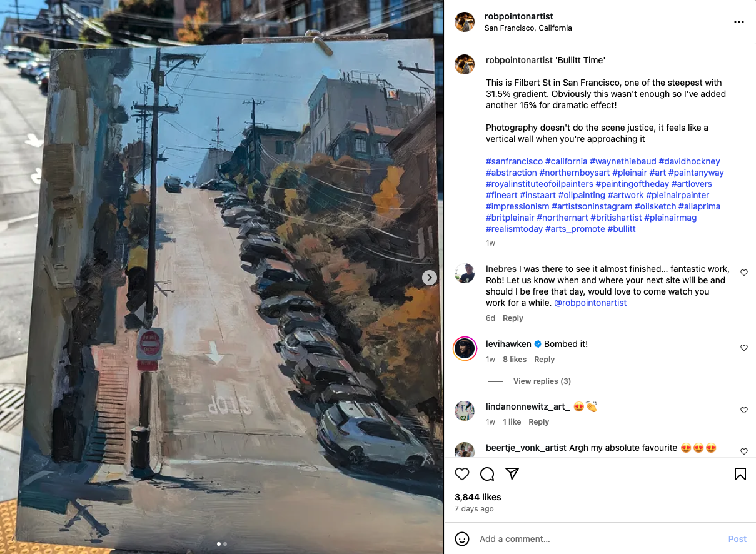The width and height of the screenshot is (756, 554).
Task: Open robpointonartist profile avatar in header
Action: [x=464, y=22]
